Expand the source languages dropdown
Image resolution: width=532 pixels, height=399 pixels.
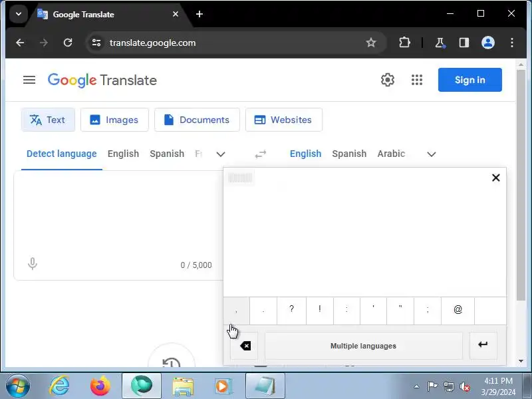[221, 154]
